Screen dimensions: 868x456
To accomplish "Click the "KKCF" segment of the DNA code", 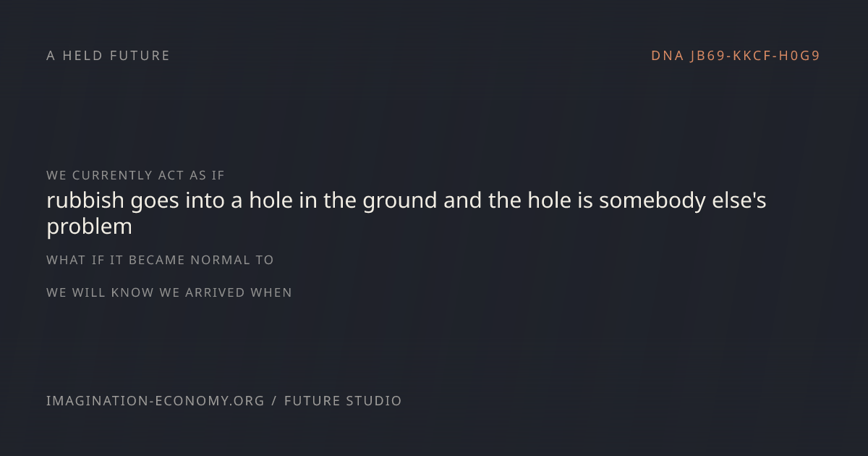I will click(x=752, y=56).
